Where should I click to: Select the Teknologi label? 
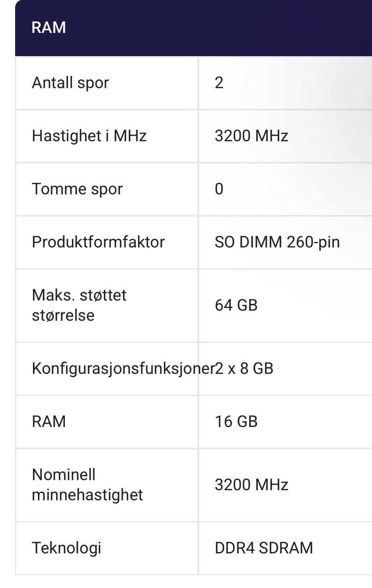[66, 547]
